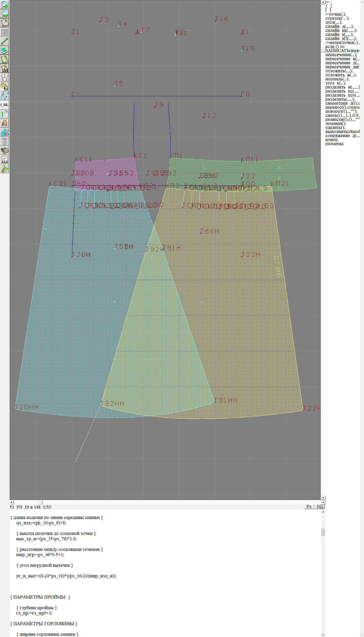364x637 pixels.
Task: Select the line segment tool icon
Action: tap(5, 41)
